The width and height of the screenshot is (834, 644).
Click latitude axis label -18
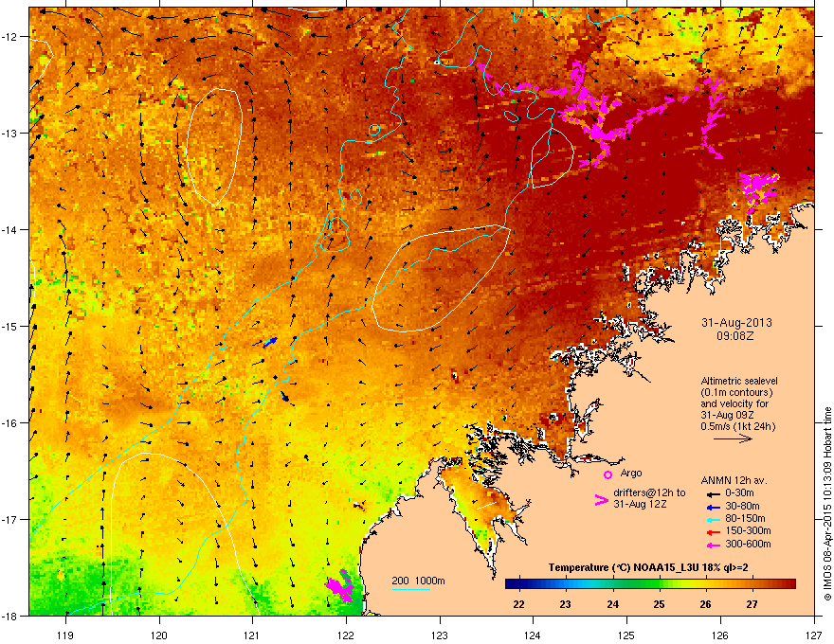click(10, 616)
